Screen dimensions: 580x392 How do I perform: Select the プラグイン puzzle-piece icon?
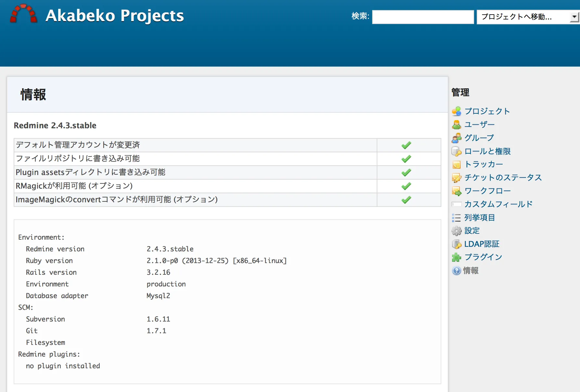pyautogui.click(x=457, y=257)
